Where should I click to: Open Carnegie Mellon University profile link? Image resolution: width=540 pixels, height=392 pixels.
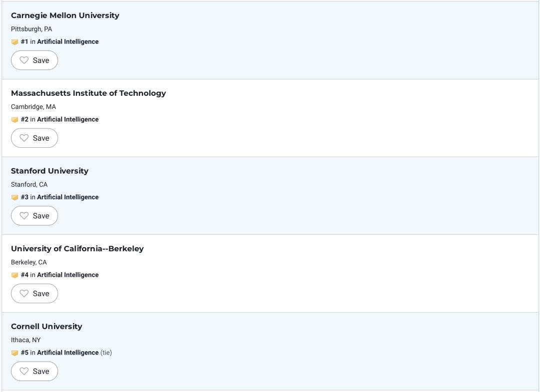click(x=65, y=15)
